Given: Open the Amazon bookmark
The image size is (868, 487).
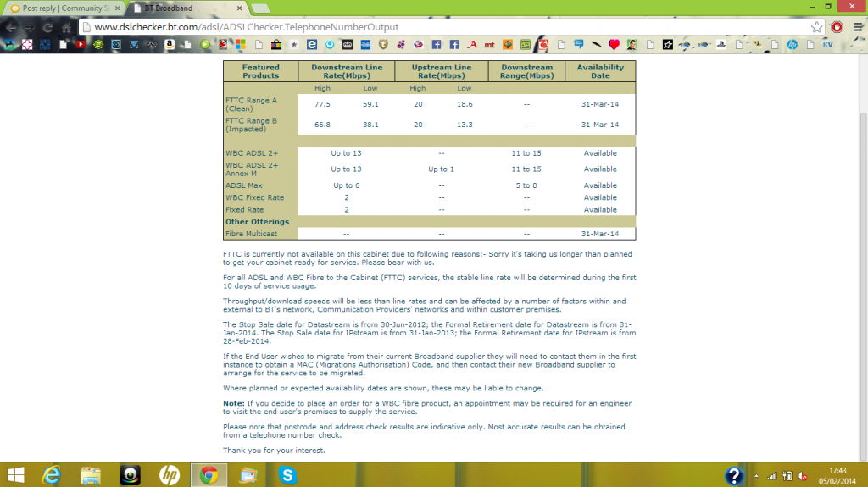Looking at the screenshot, I should (170, 44).
